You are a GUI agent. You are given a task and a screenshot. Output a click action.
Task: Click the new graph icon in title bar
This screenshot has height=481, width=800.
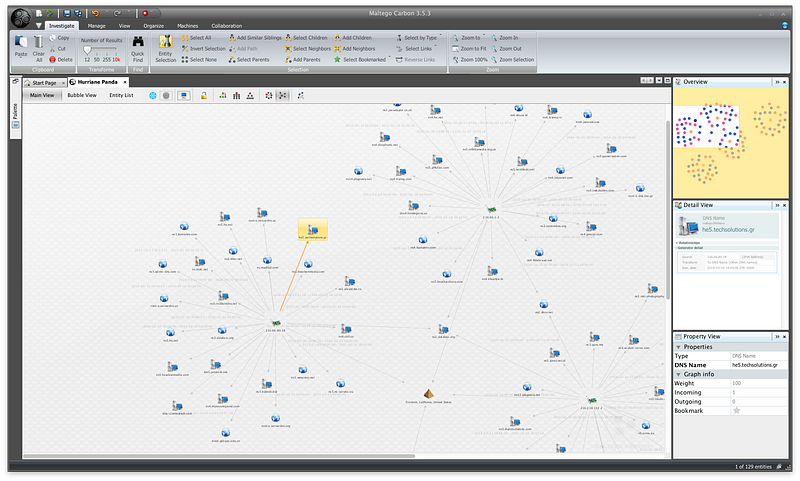(39, 13)
